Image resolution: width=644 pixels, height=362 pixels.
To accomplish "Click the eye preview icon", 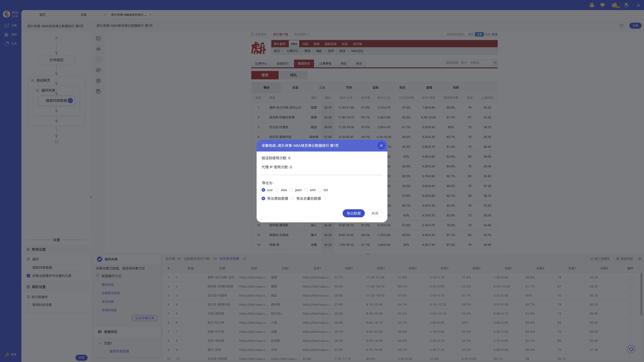I will [x=98, y=49].
